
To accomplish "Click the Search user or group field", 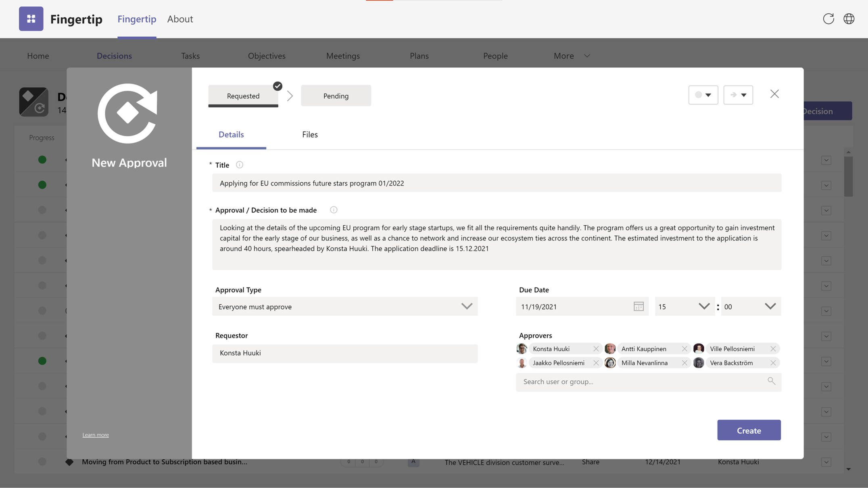I will [x=648, y=382].
